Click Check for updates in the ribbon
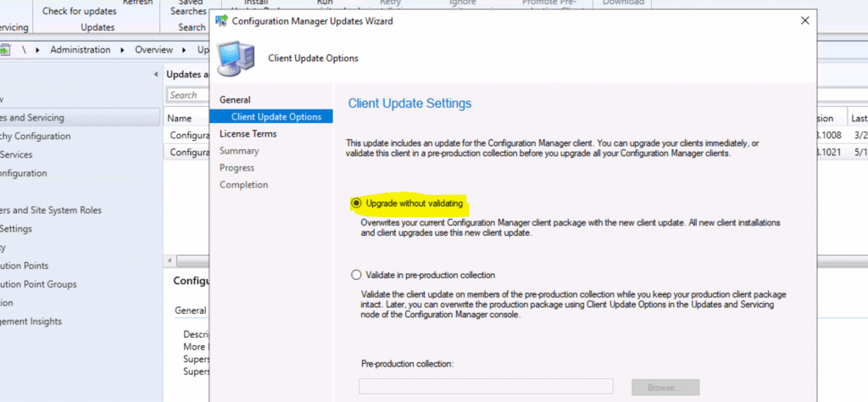Viewport: 868px width, 402px height. tap(79, 11)
